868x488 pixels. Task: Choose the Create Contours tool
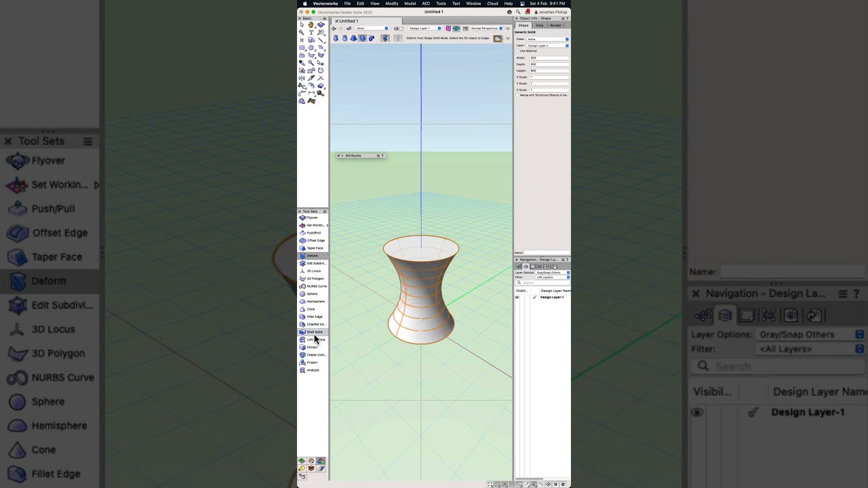313,354
